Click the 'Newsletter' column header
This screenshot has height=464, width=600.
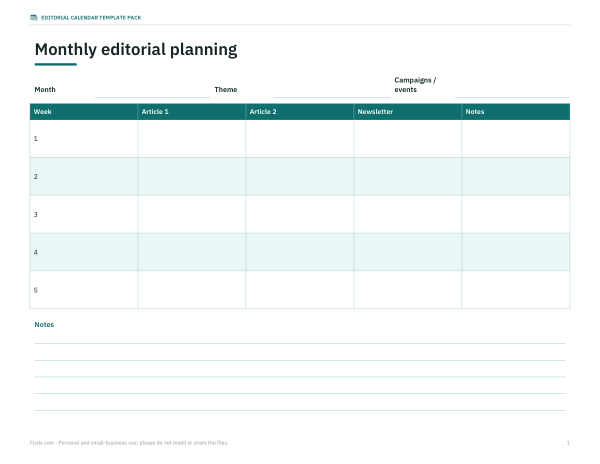pos(408,112)
